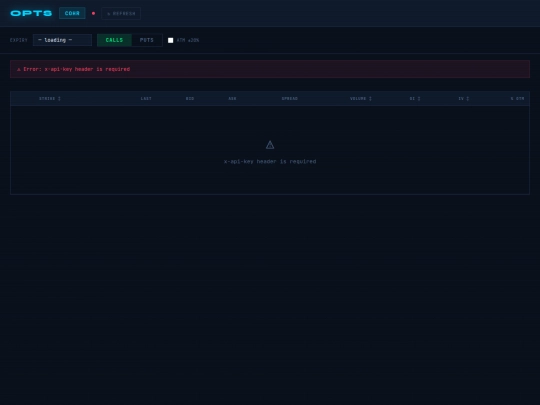Click the red connection status dot

point(93,13)
